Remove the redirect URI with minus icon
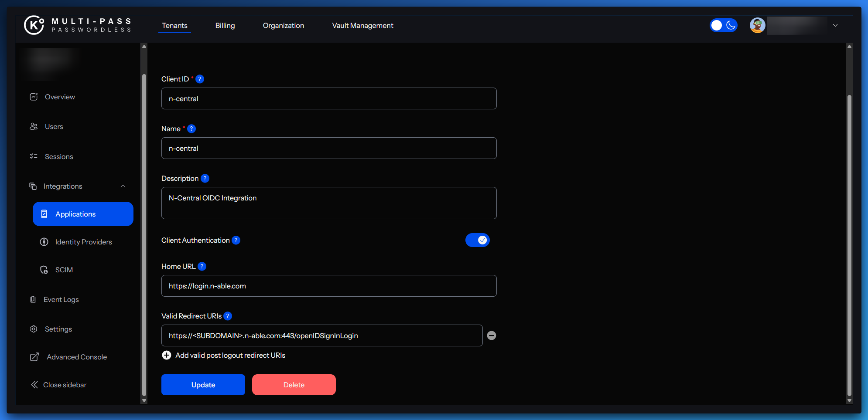Screen dimensions: 868x420 pyautogui.click(x=492, y=335)
